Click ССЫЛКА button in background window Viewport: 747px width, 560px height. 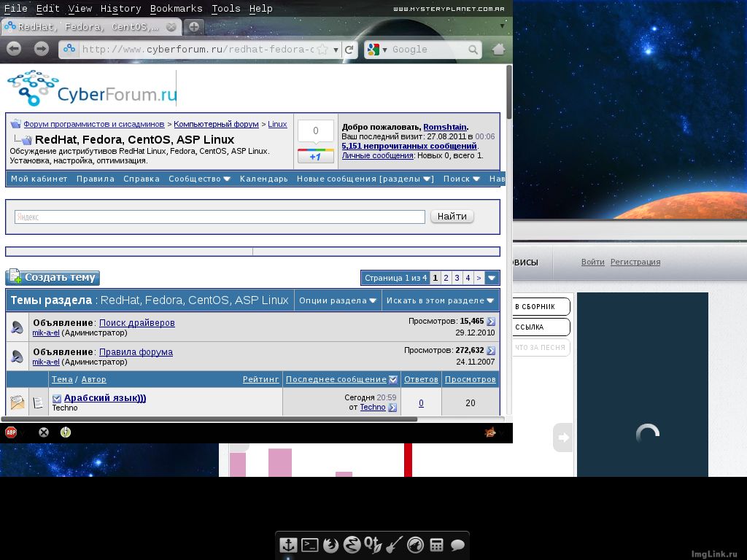(542, 327)
